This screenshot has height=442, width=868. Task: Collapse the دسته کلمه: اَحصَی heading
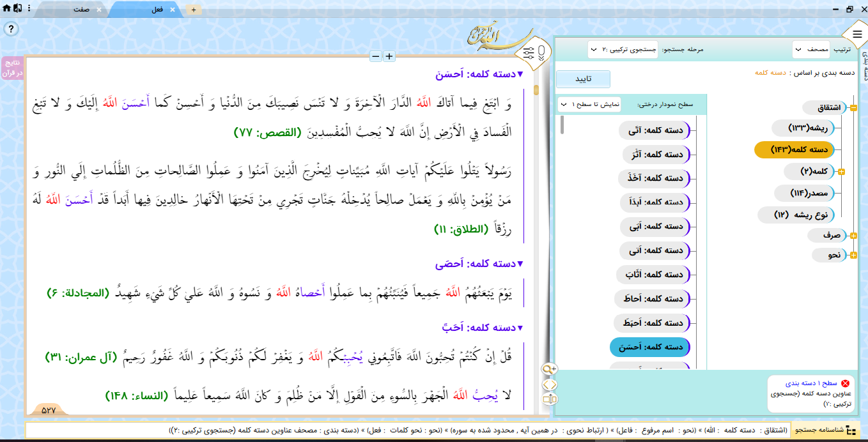pos(520,263)
